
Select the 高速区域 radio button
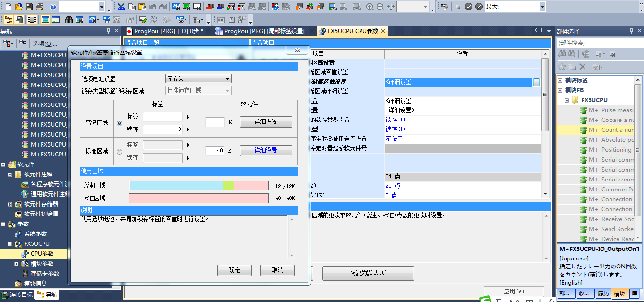(119, 123)
